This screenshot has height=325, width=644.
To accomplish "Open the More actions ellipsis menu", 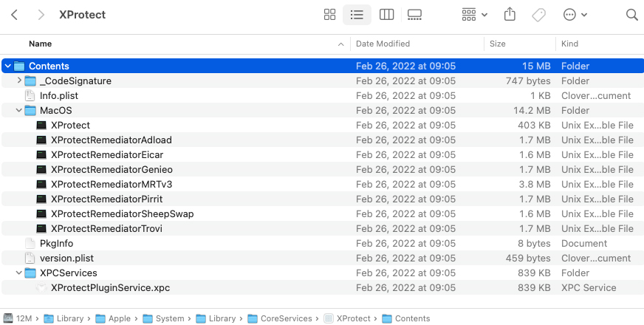I will (x=575, y=15).
